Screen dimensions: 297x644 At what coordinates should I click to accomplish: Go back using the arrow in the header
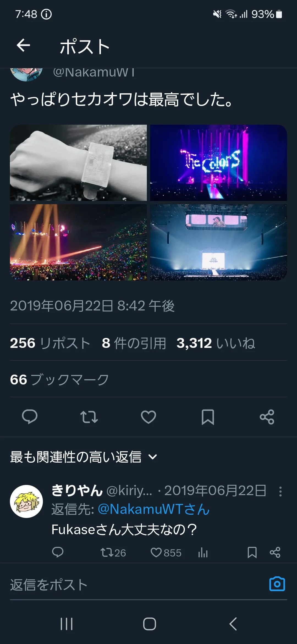tap(23, 45)
